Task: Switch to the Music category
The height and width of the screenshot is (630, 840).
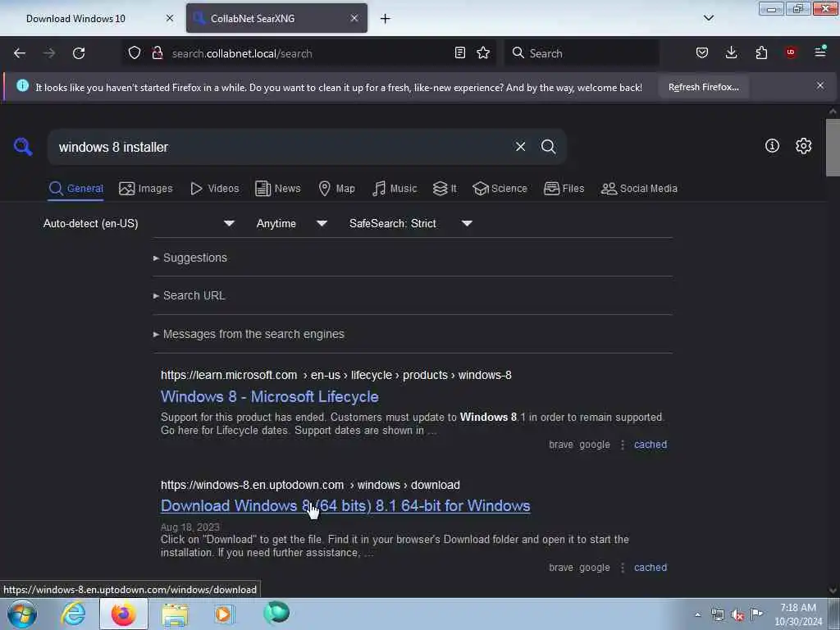Action: [x=395, y=189]
